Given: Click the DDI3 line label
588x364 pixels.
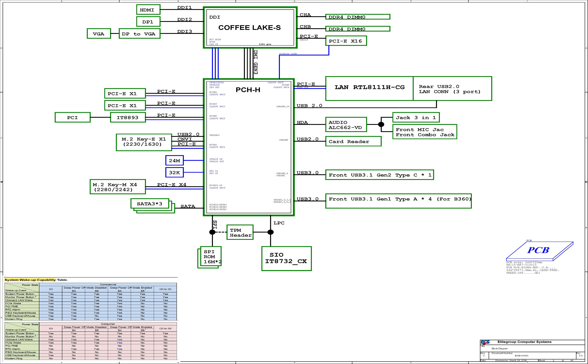Looking at the screenshot, I should [185, 31].
